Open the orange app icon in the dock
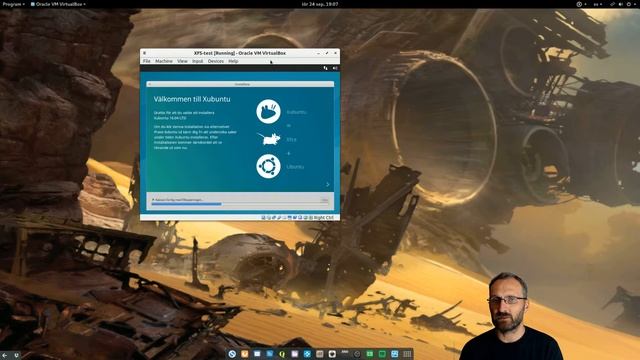This screenshot has height=360, width=640. click(x=244, y=354)
